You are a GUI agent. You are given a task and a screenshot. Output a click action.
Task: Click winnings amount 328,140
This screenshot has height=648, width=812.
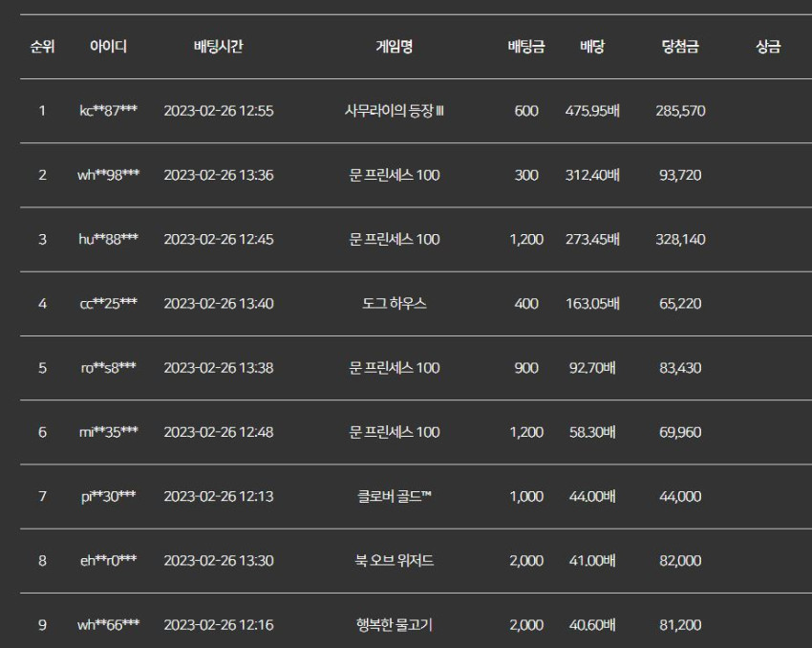(680, 239)
